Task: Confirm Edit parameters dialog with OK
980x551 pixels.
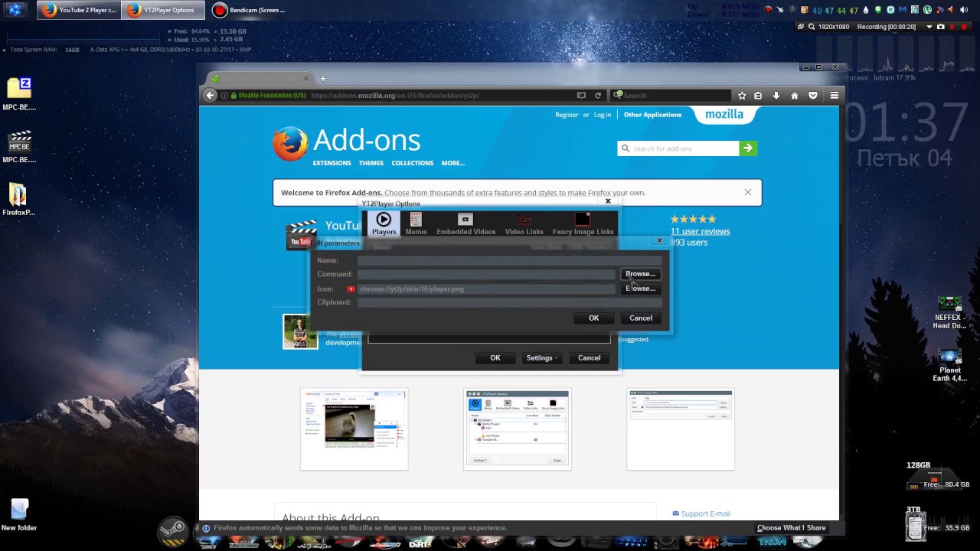Action: [593, 318]
